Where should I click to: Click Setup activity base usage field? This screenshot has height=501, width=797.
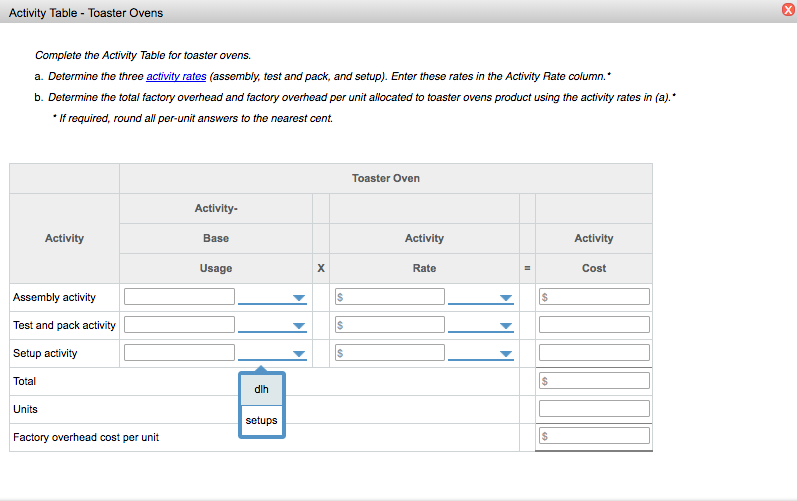pyautogui.click(x=179, y=353)
